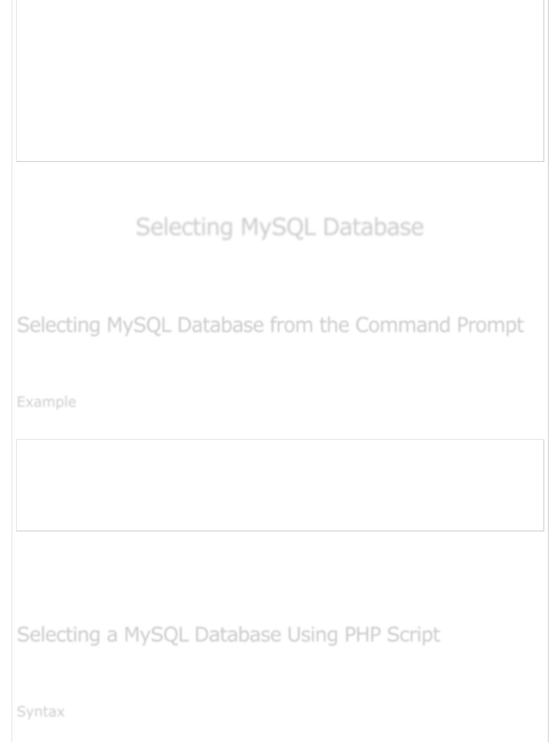The height and width of the screenshot is (742, 560).
Task: Click the word "Script" in the heading
Action: point(413,634)
